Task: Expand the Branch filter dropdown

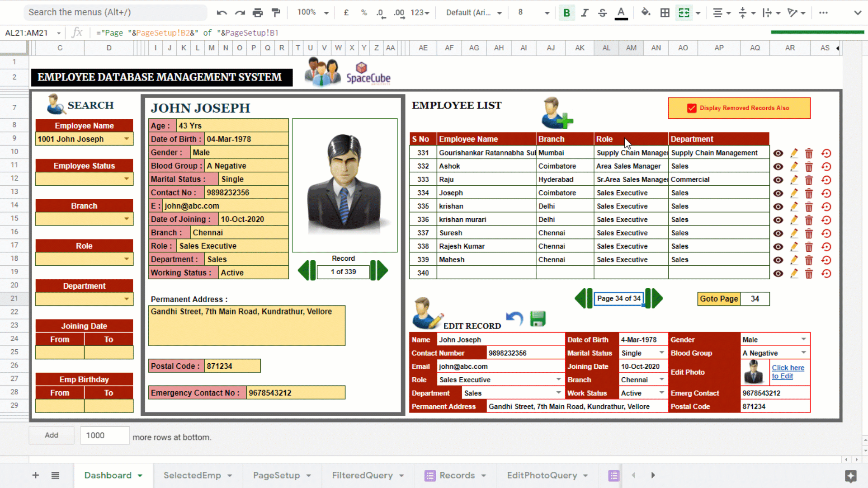Action: point(127,219)
